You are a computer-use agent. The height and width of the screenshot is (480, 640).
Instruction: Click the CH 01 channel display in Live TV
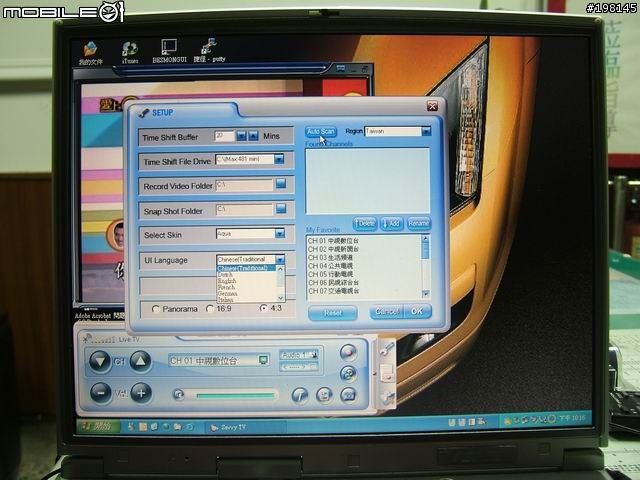[x=218, y=360]
